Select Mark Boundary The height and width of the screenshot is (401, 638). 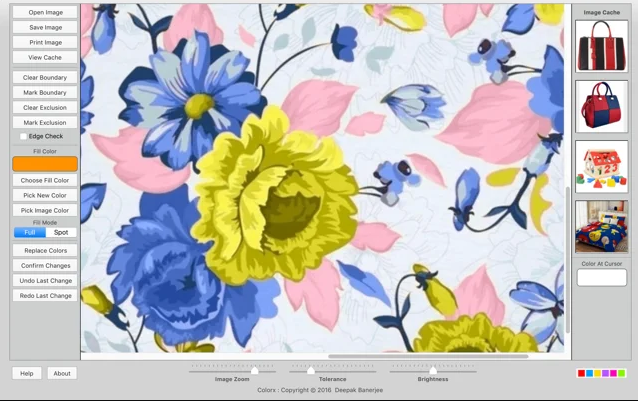tap(45, 92)
